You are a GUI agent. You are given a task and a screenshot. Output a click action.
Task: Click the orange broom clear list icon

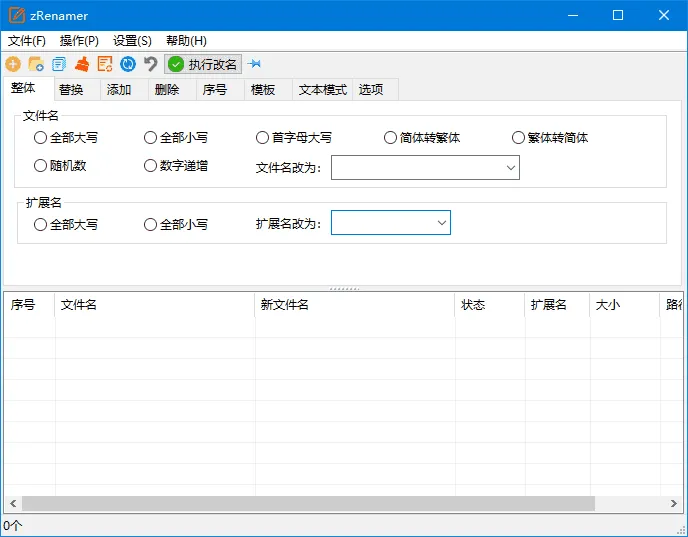tap(82, 64)
